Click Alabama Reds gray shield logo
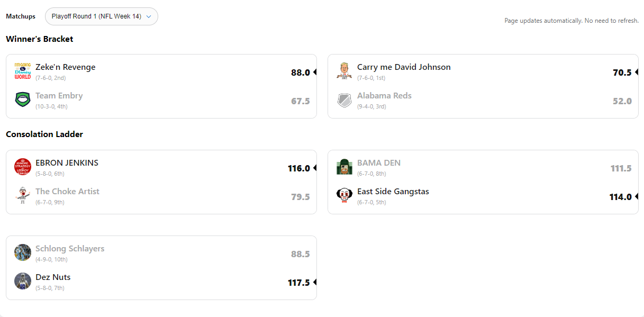Image resolution: width=644 pixels, height=317 pixels. (344, 99)
